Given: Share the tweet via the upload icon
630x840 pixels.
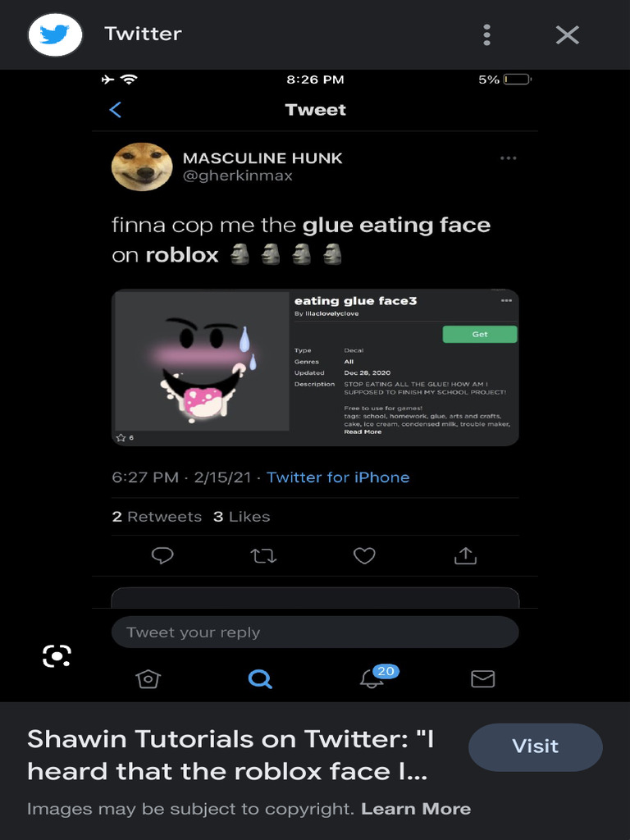Looking at the screenshot, I should point(465,556).
